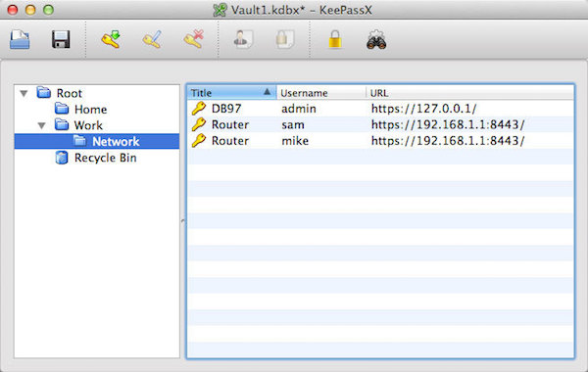Screen dimensions: 588x372
Task: Click the Recycle Bin trash icon
Action: pos(62,158)
